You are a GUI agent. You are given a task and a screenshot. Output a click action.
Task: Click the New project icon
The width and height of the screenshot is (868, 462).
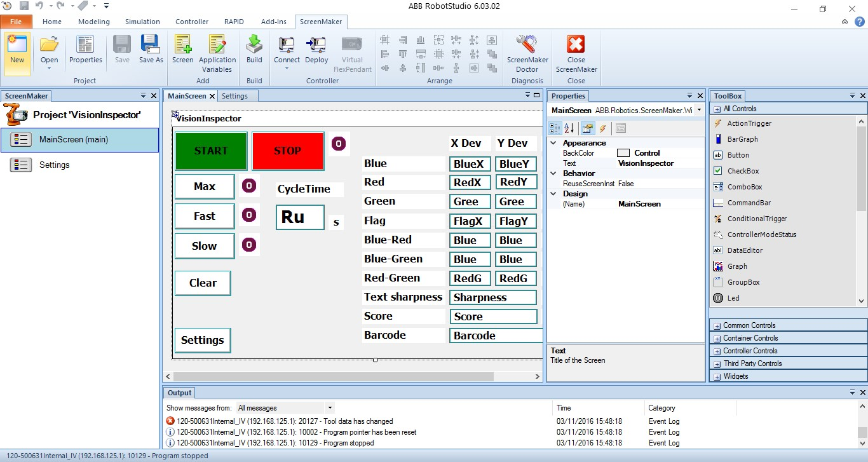click(x=17, y=44)
